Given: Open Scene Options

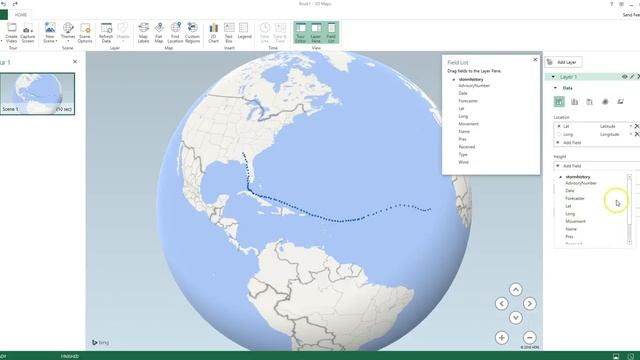Looking at the screenshot, I should click(84, 33).
